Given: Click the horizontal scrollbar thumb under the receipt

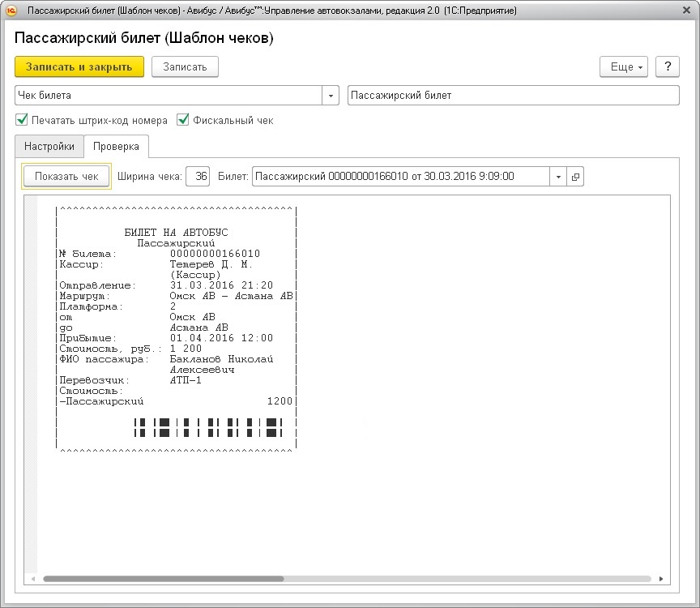Looking at the screenshot, I should (162, 579).
